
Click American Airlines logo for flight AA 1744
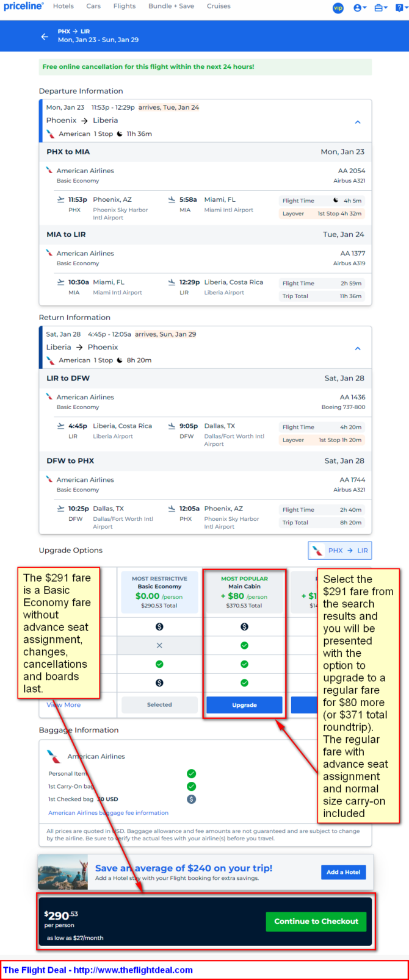(49, 479)
